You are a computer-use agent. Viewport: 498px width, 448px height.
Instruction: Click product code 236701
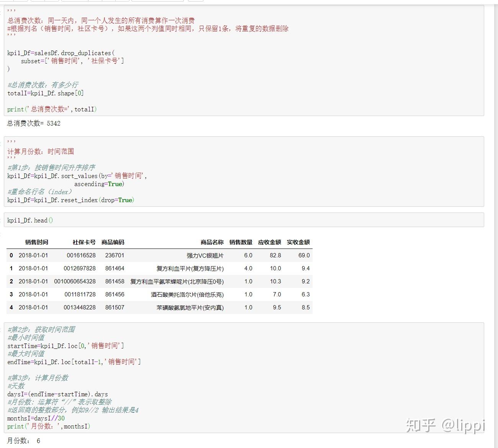115,255
